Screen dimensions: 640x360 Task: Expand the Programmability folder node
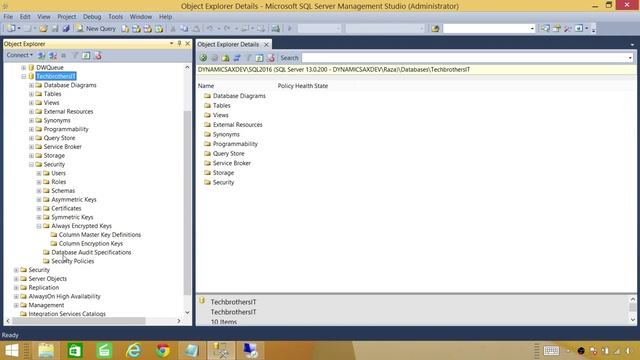tap(31, 129)
